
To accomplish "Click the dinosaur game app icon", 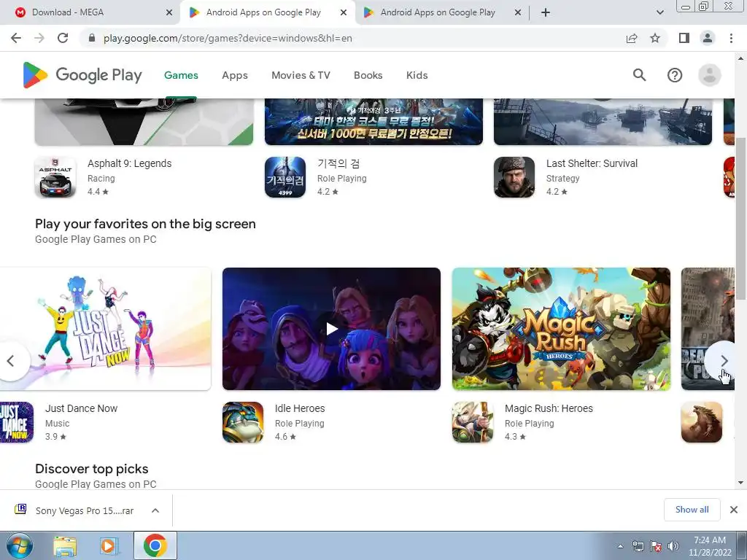I will tap(702, 422).
